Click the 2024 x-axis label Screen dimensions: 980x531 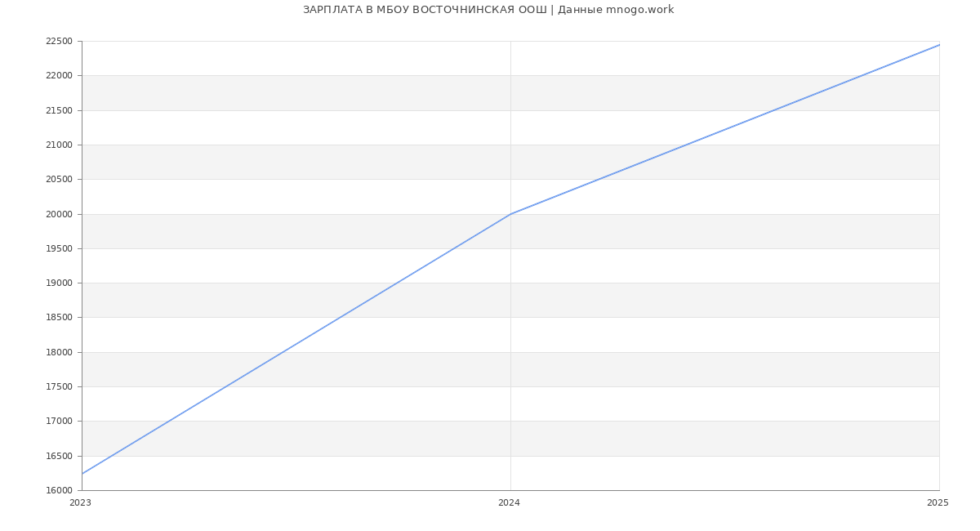pyautogui.click(x=509, y=503)
